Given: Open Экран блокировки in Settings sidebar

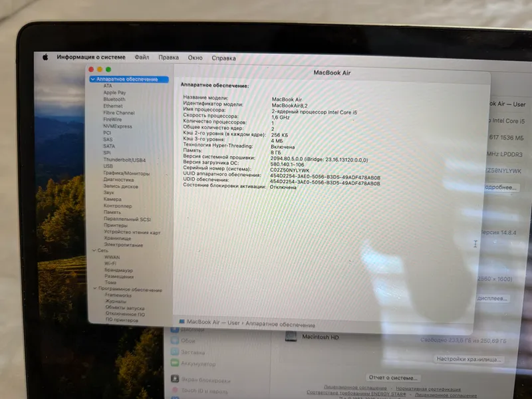Looking at the screenshot, I should (x=205, y=380).
